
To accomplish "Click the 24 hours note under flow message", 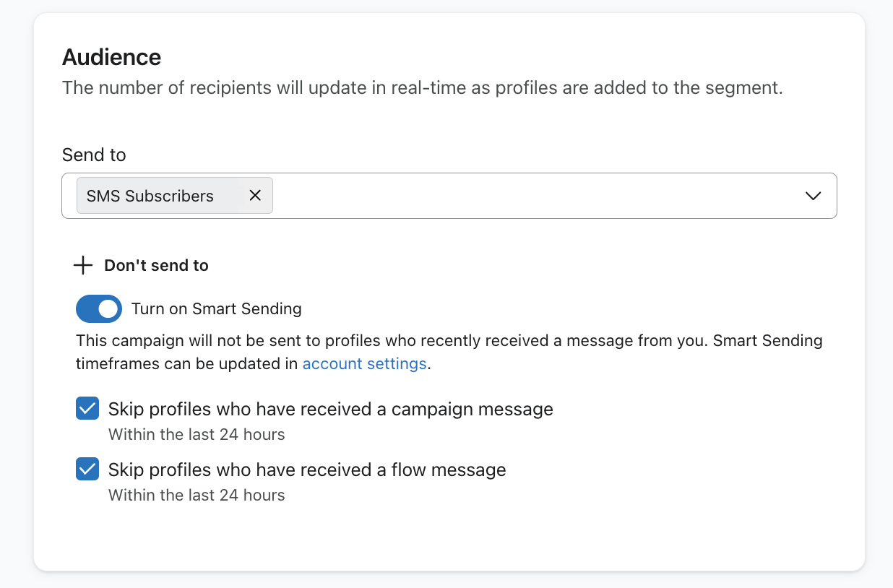I will coord(197,495).
